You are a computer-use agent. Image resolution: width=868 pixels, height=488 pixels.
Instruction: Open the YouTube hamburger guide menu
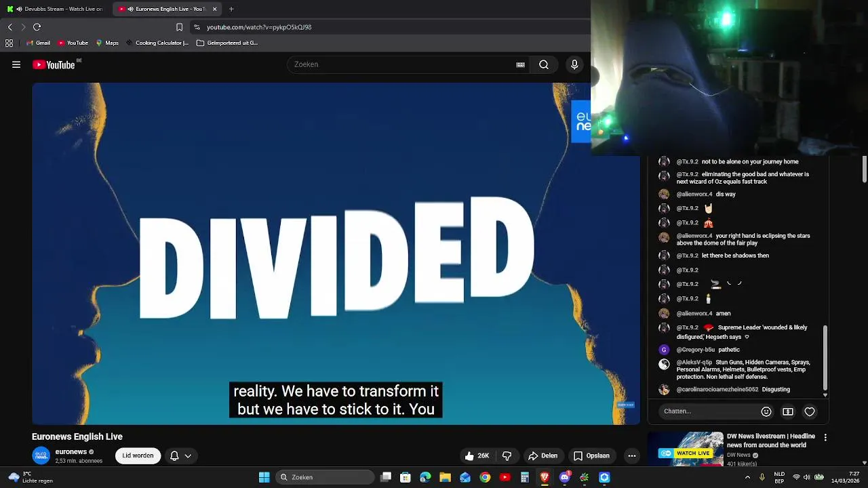pos(16,65)
